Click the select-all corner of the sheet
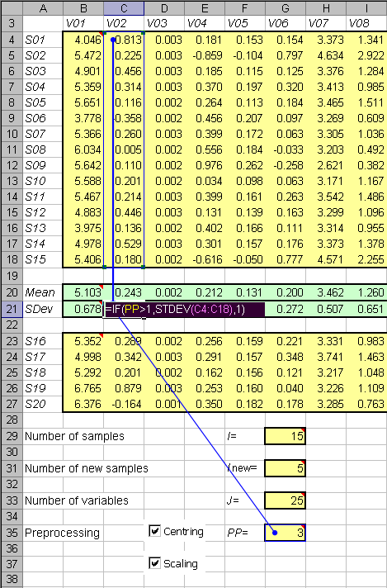The height and width of the screenshot is (588, 387). point(12,8)
